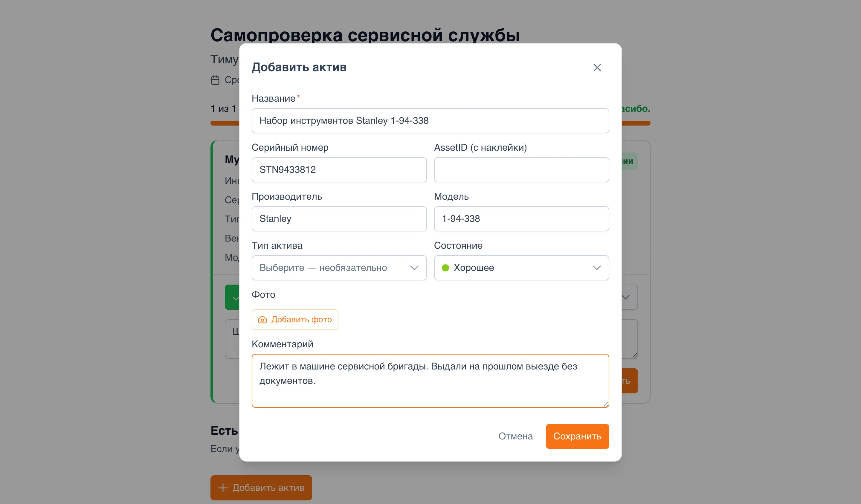
Task: Click the Добавить фото button label
Action: 301,320
